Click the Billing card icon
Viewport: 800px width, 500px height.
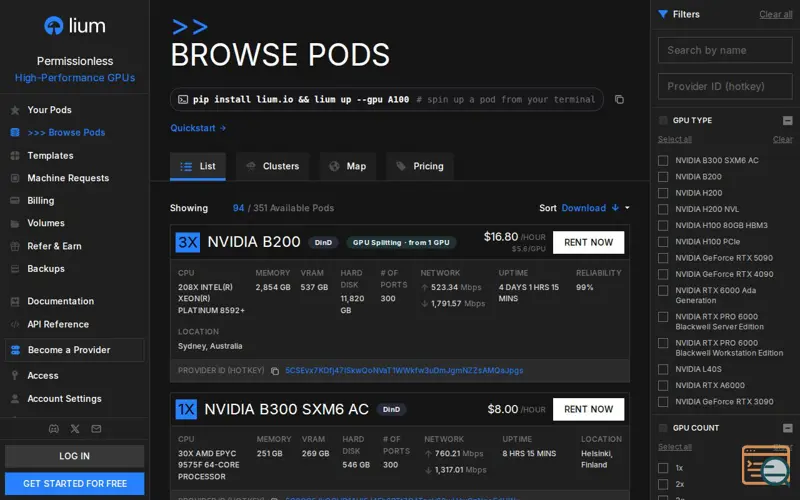tap(15, 201)
